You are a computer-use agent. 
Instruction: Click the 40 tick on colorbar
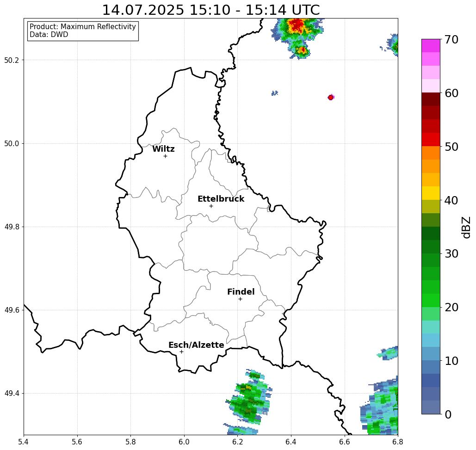coord(451,200)
